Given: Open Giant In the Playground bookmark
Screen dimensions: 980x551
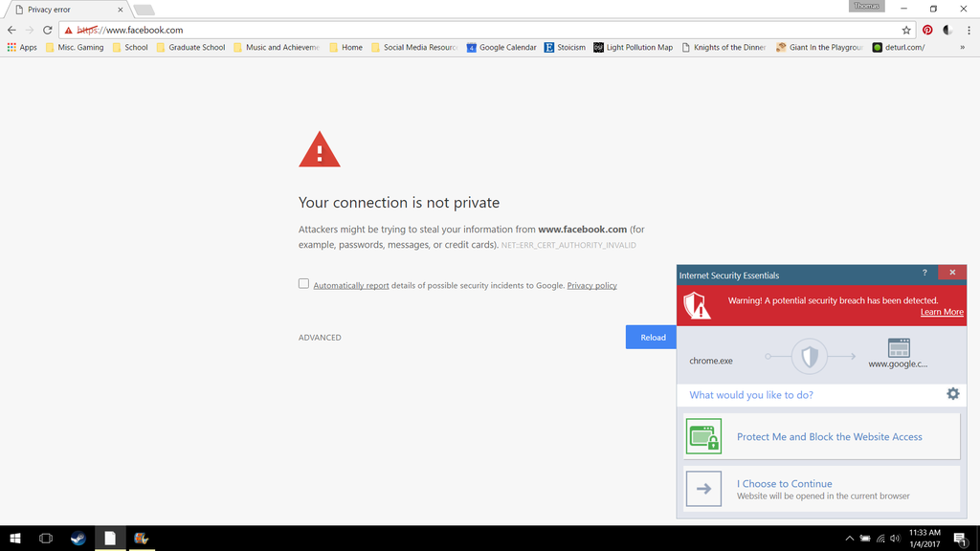Looking at the screenshot, I should click(819, 48).
